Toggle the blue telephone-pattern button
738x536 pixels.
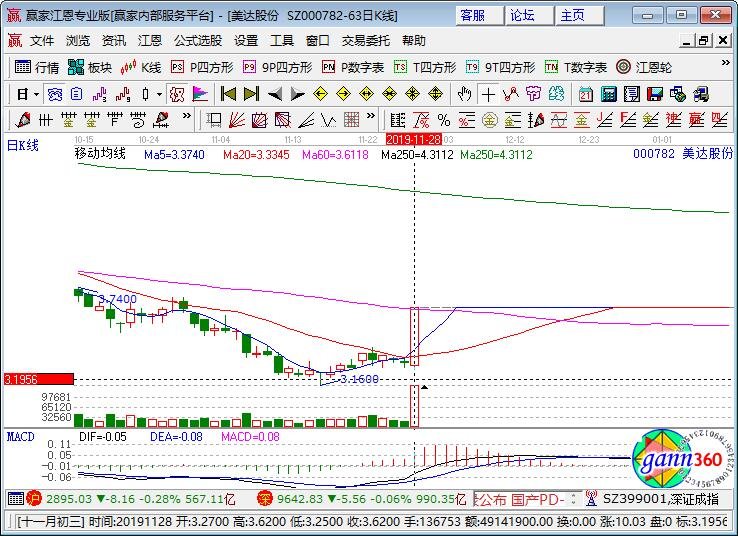(x=55, y=95)
